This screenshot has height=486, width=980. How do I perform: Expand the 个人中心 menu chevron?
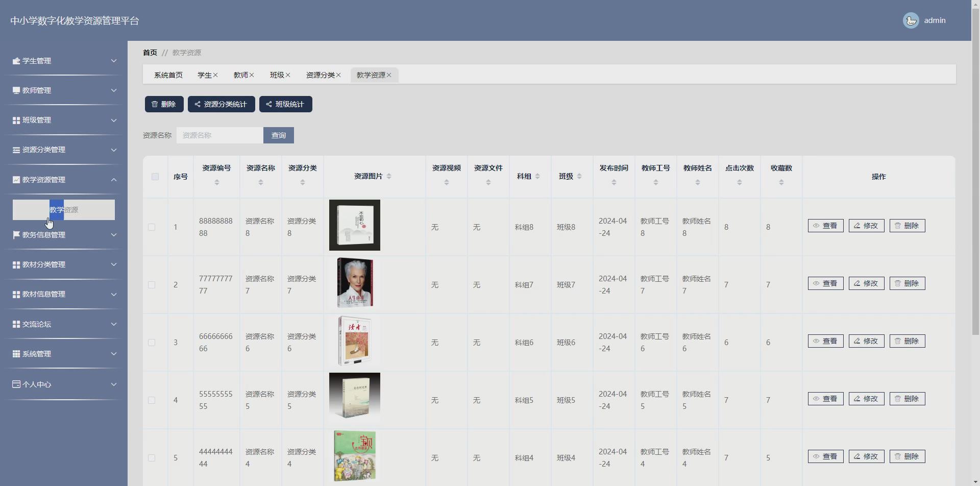point(114,384)
